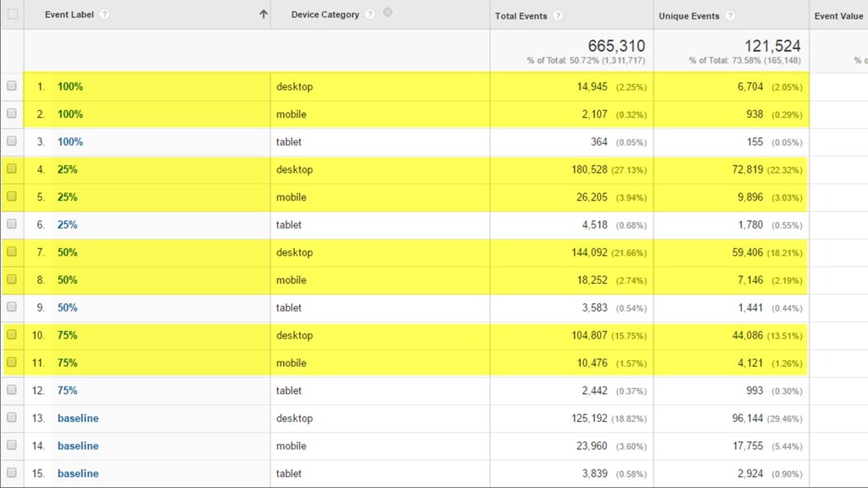
Task: Click the total events value 3,839
Action: 594,474
